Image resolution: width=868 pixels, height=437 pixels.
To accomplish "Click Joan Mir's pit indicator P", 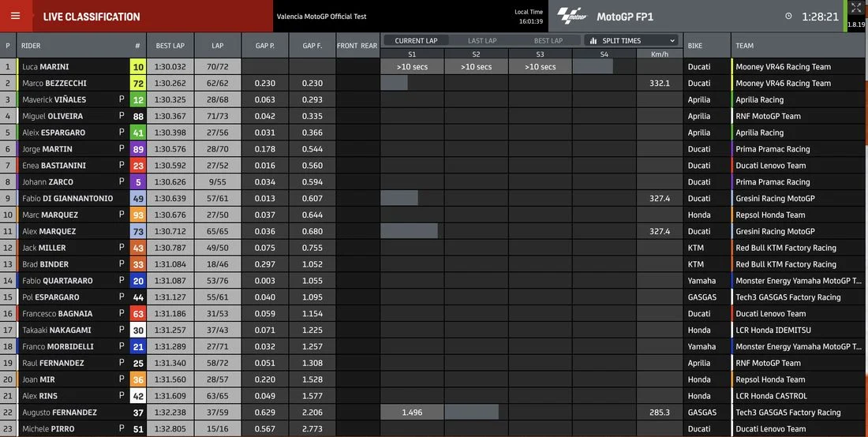I will pyautogui.click(x=122, y=379).
